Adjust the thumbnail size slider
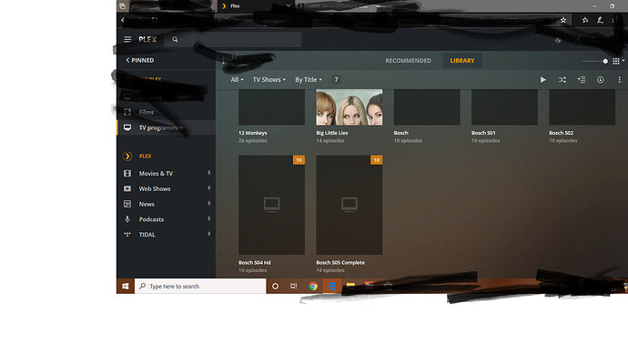The width and height of the screenshot is (628, 364). pos(595,61)
